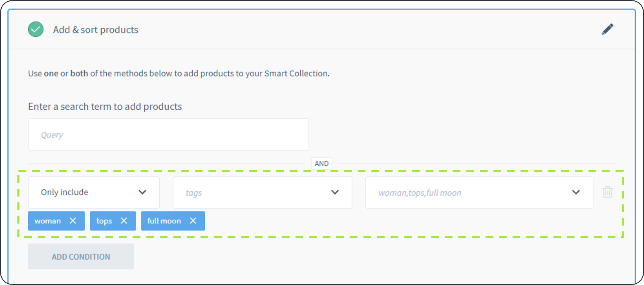The image size is (644, 285).
Task: Click the chevron on the tags dropdown
Action: click(335, 192)
